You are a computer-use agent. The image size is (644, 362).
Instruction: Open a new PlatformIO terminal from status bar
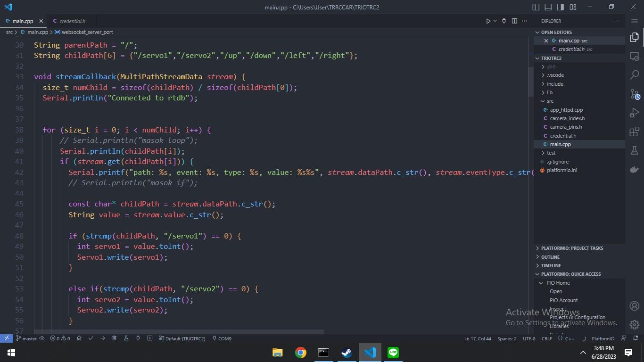[x=150, y=338]
